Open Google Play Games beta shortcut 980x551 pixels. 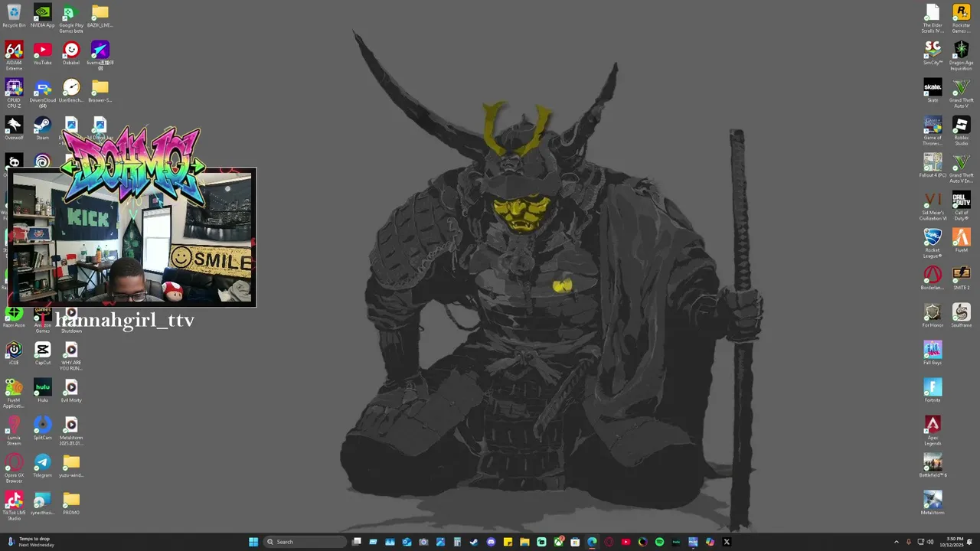pos(71,18)
